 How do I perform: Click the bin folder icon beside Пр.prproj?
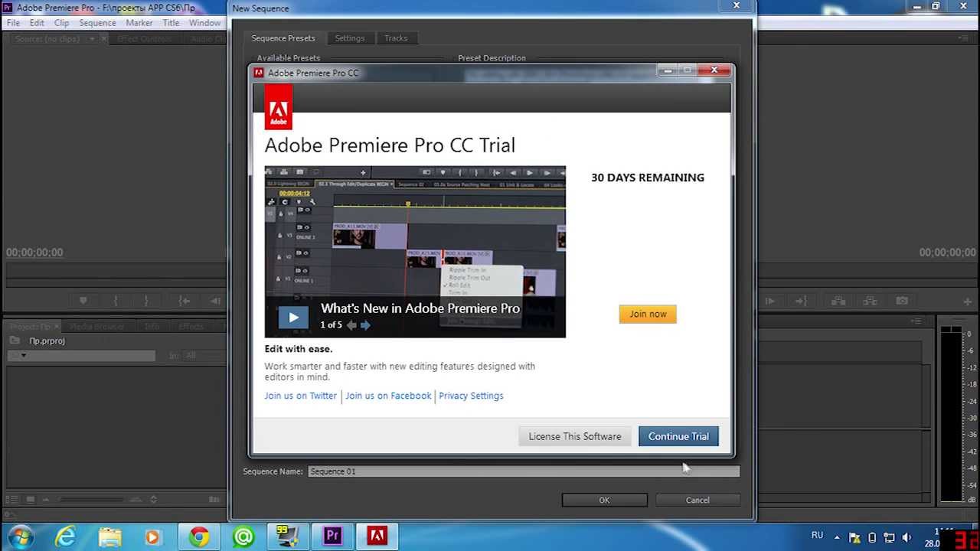[14, 341]
